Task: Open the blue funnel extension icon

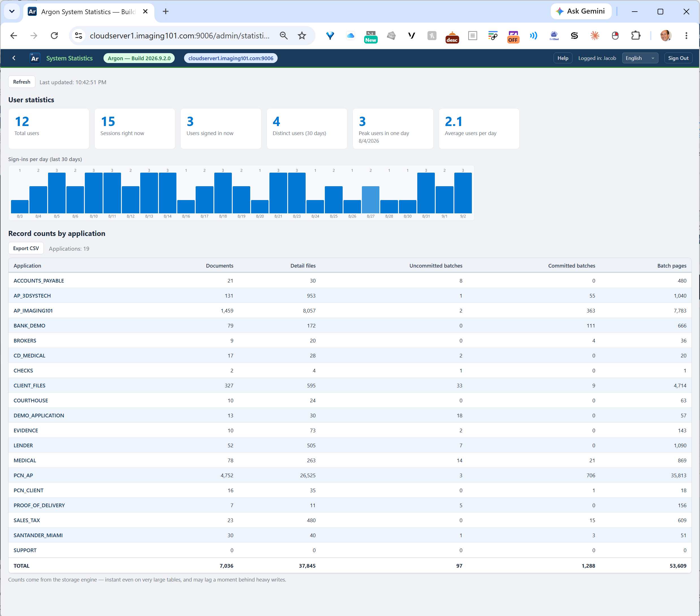Action: tap(330, 36)
